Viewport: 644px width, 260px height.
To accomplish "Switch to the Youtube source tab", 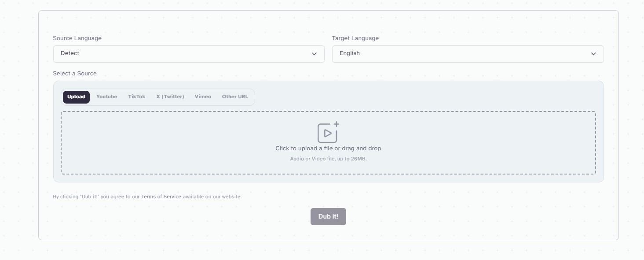I will point(106,97).
